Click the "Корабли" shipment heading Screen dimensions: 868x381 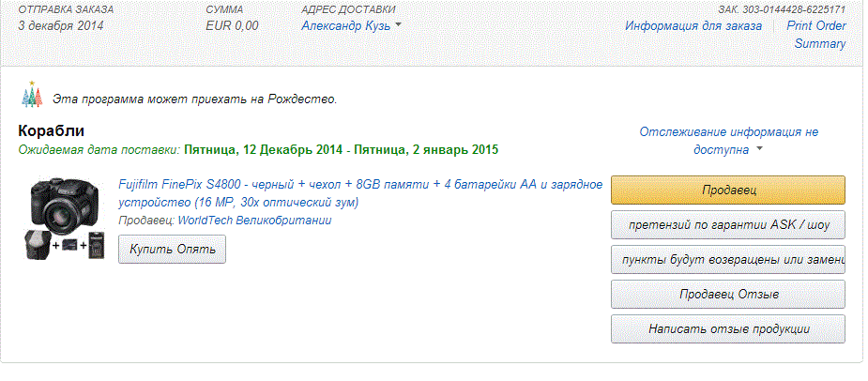(x=52, y=130)
